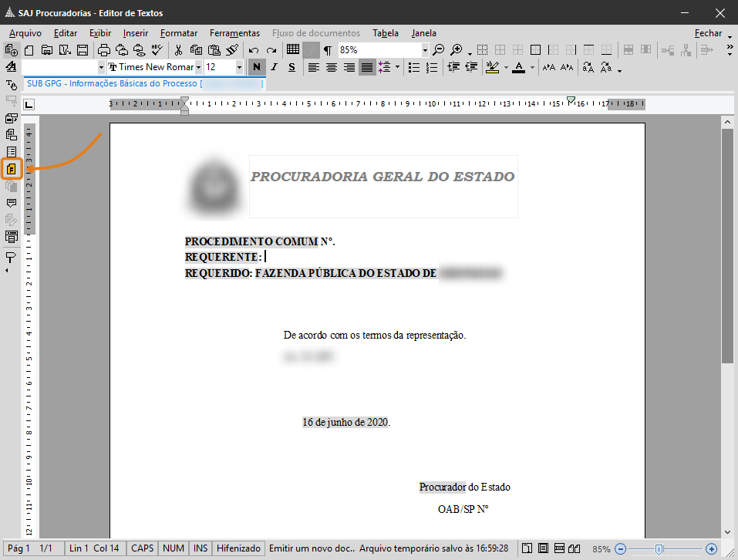Open the Inserir menu
The image size is (738, 560).
(x=135, y=33)
